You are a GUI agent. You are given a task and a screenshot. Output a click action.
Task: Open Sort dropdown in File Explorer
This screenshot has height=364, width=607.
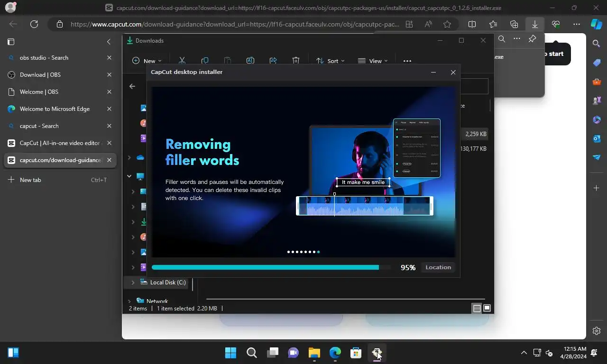331,61
